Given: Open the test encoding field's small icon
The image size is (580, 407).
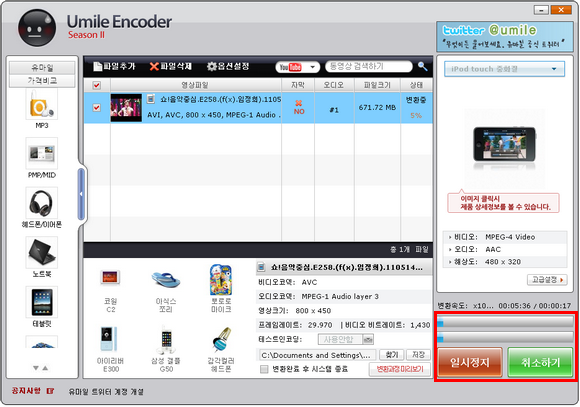Looking at the screenshot, I should click(x=368, y=339).
